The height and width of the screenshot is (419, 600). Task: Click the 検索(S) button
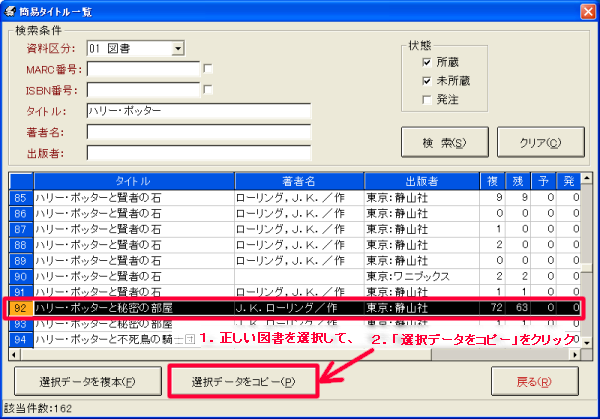coord(445,142)
